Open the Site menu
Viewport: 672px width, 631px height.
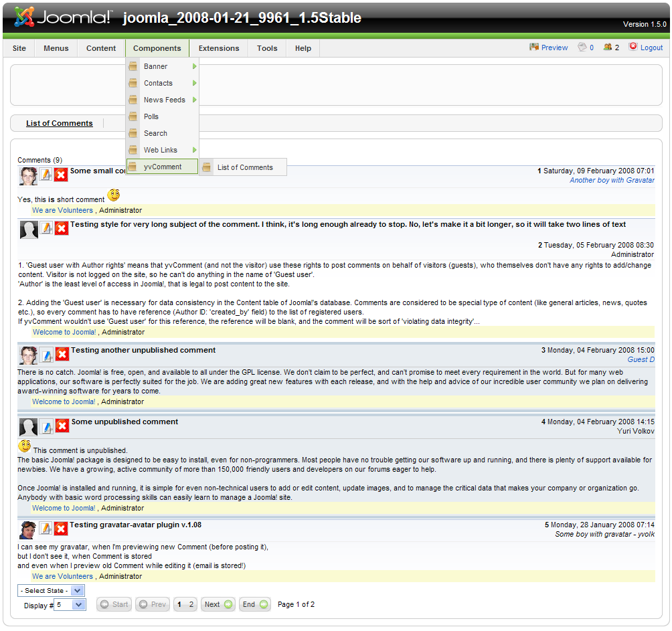pos(19,48)
